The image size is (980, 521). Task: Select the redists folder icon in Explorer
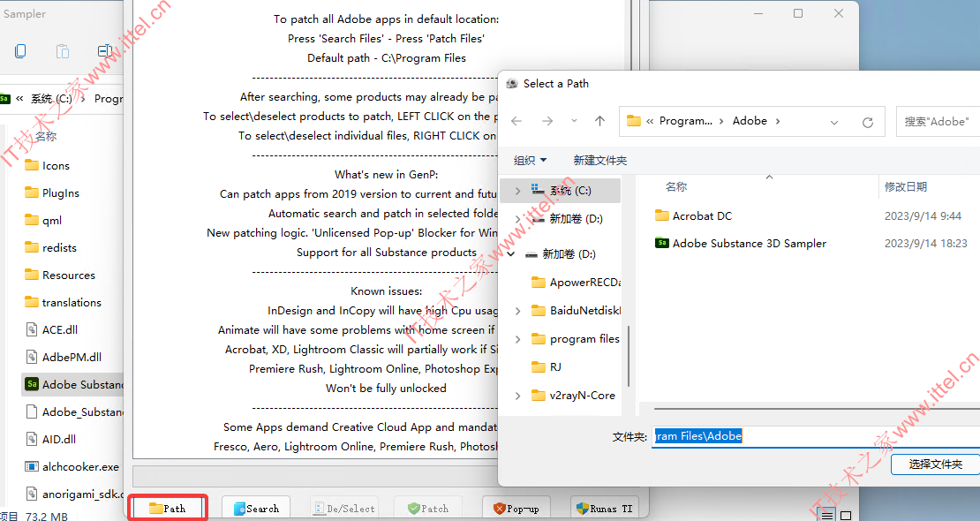coord(31,247)
